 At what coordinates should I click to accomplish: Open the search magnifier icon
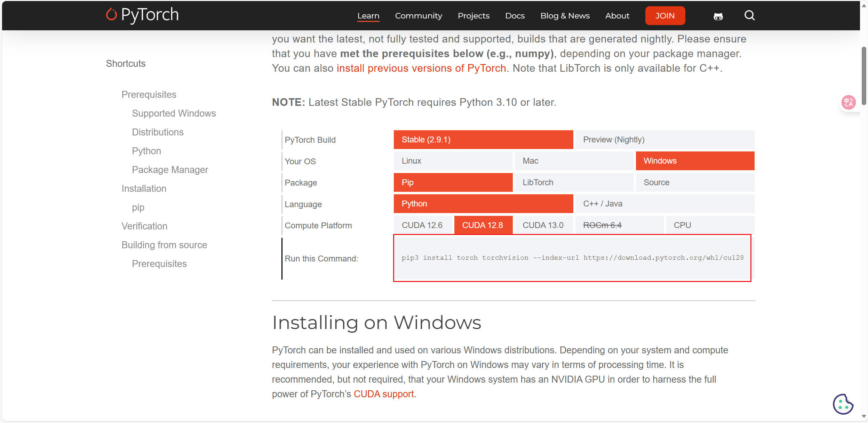[749, 15]
